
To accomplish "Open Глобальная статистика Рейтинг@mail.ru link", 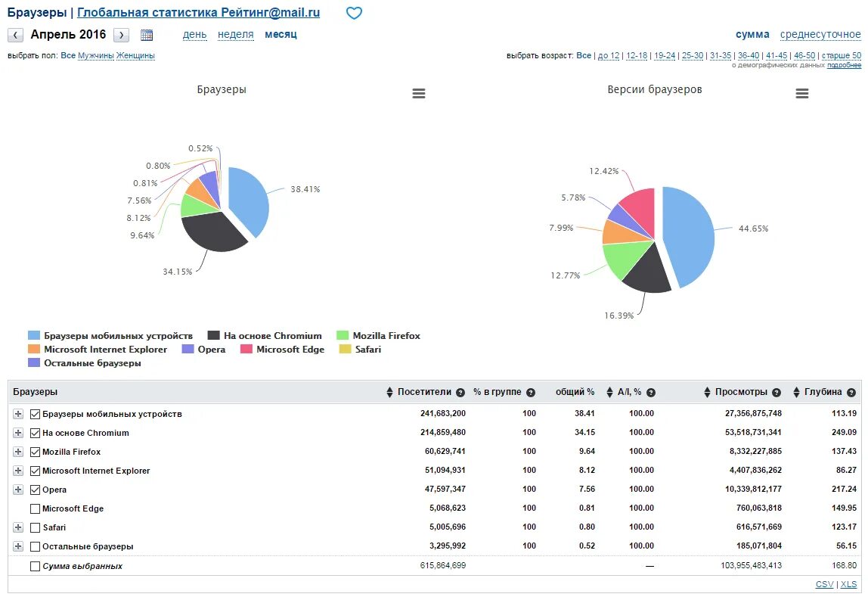I will [199, 12].
